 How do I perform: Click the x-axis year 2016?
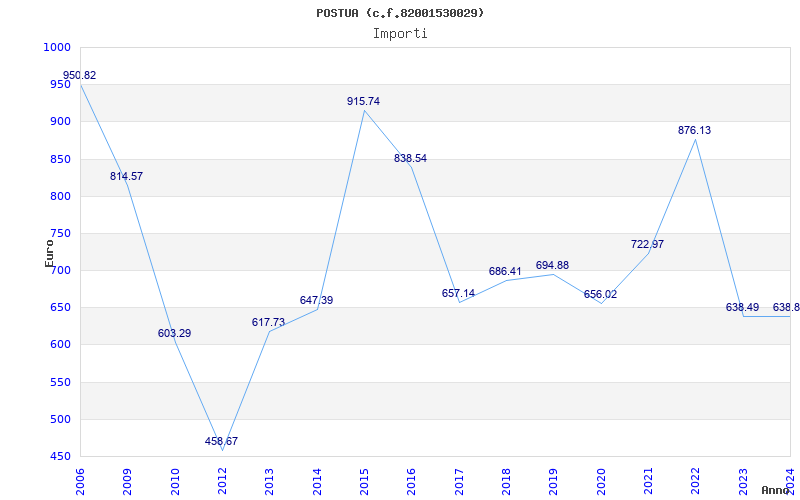tap(411, 481)
